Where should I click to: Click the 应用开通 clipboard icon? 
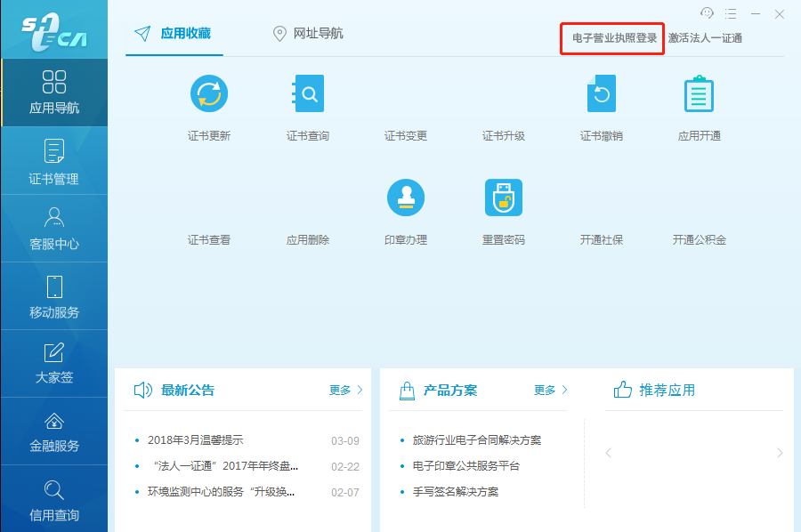click(699, 93)
